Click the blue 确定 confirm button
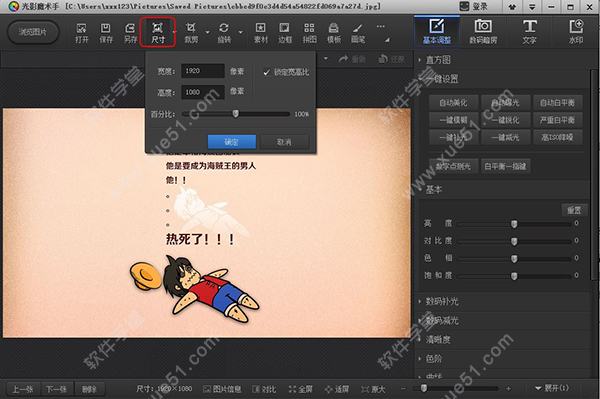This screenshot has height=399, width=600. [x=232, y=142]
